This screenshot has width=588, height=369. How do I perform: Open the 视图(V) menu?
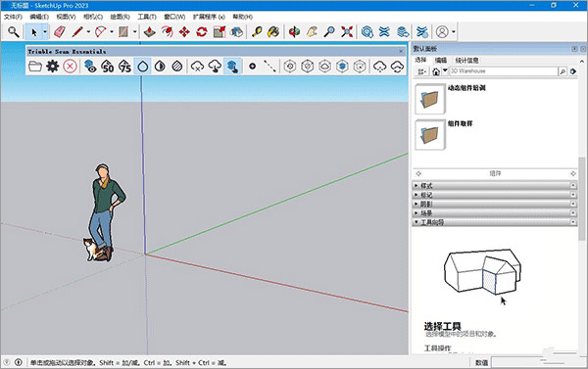66,17
